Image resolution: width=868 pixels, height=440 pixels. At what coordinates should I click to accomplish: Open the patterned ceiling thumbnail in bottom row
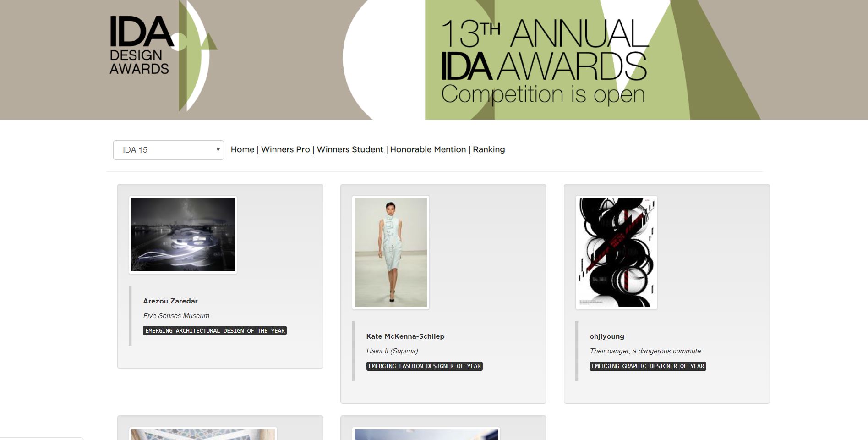(x=203, y=434)
